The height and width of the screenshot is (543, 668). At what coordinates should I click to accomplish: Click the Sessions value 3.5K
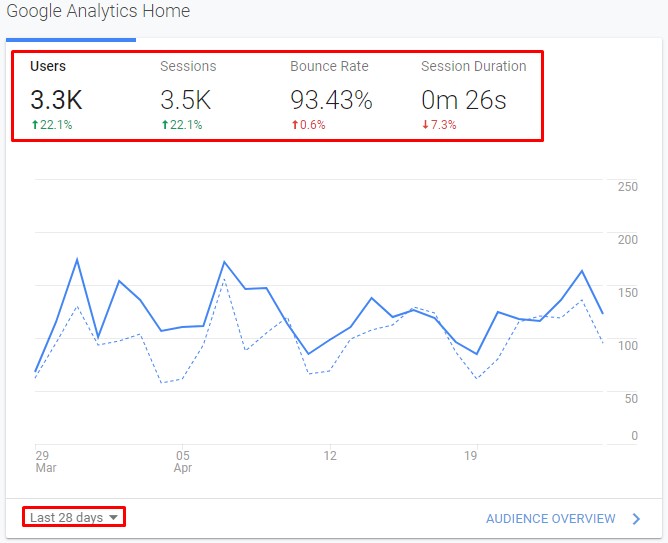(x=186, y=100)
